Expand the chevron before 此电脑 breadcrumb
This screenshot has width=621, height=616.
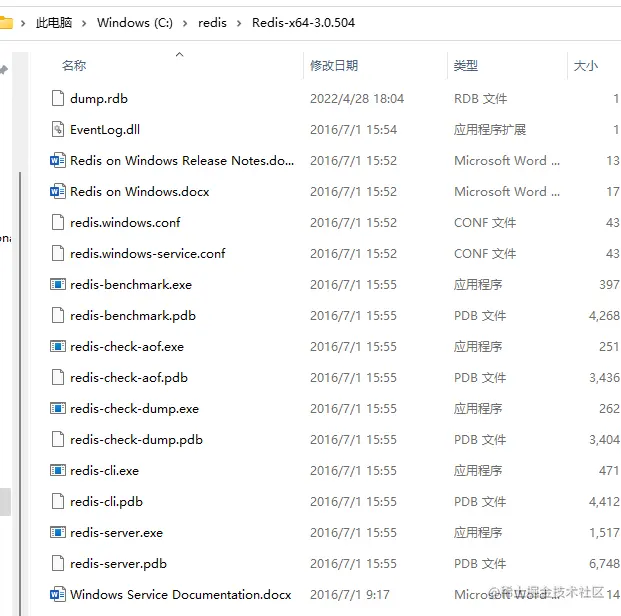pos(23,23)
